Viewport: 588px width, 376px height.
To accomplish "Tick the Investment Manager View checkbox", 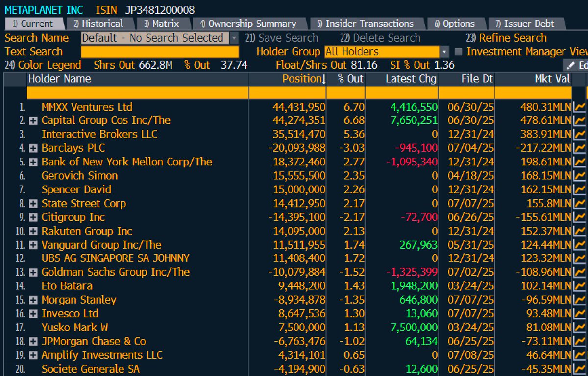I will (458, 51).
